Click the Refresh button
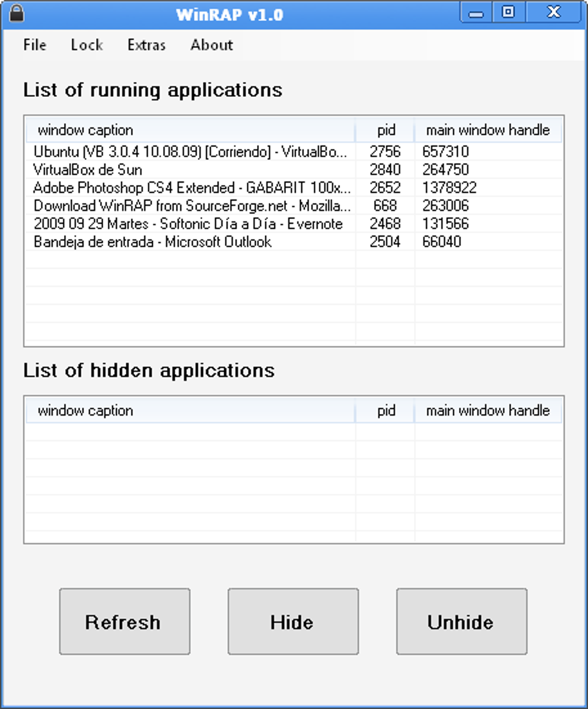The width and height of the screenshot is (588, 709). coord(125,621)
